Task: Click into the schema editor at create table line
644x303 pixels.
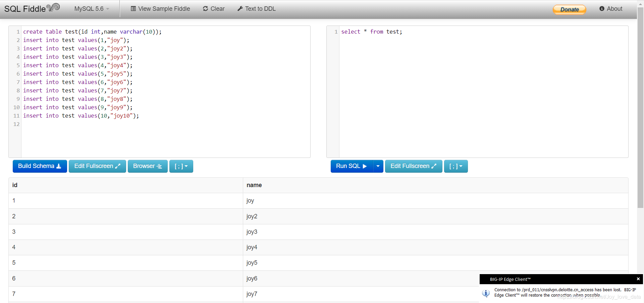Action: [92, 32]
